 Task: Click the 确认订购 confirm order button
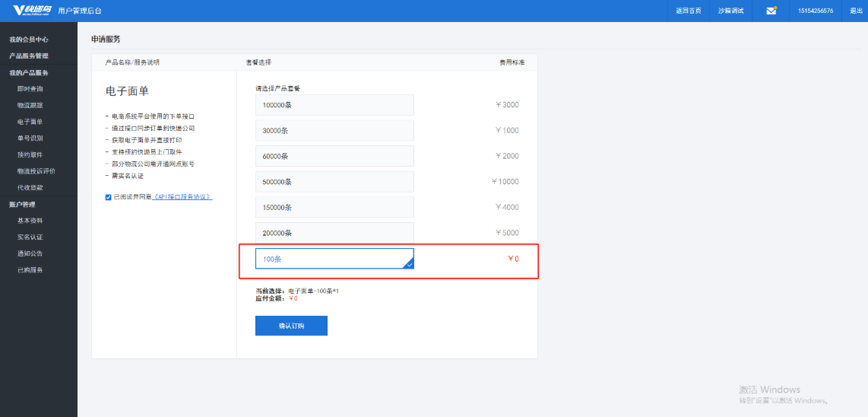pyautogui.click(x=291, y=326)
